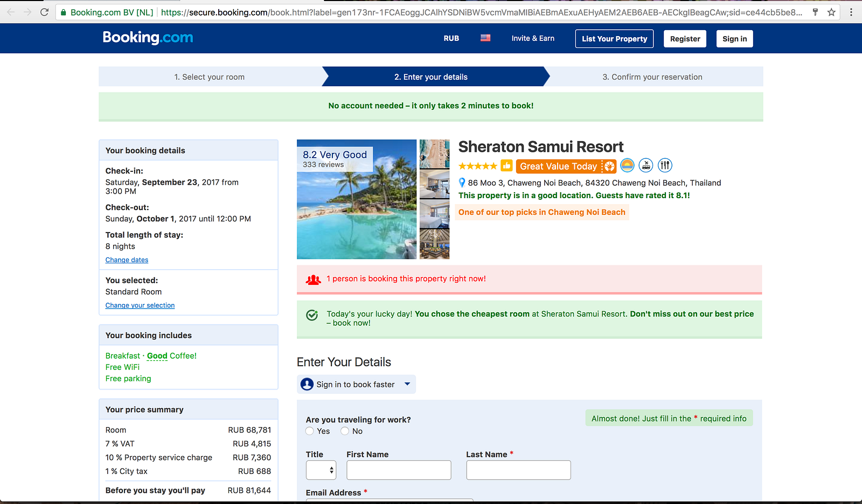Click the RUB 7,360 service charge amount
This screenshot has width=862, height=504.
(x=252, y=458)
